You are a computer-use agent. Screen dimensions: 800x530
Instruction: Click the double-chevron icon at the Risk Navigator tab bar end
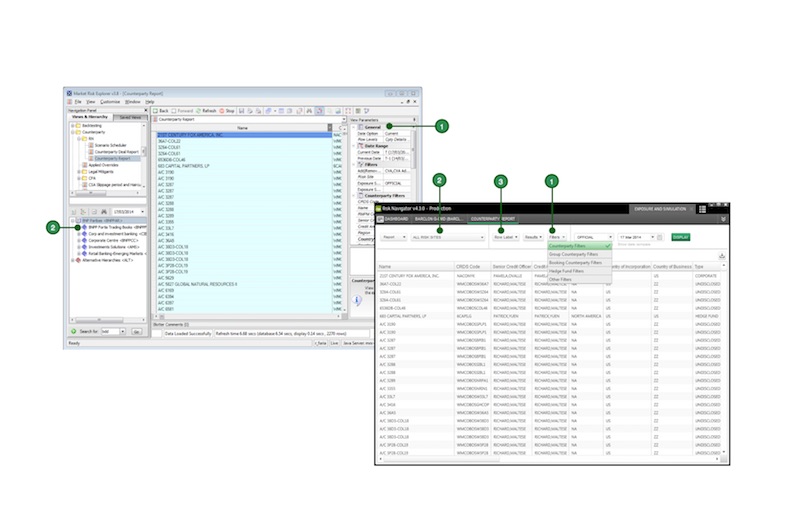click(723, 219)
